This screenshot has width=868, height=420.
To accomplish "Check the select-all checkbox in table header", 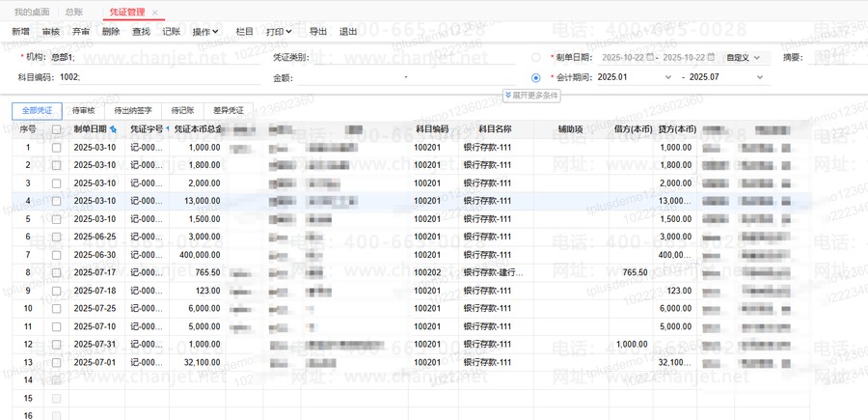I will (56, 129).
